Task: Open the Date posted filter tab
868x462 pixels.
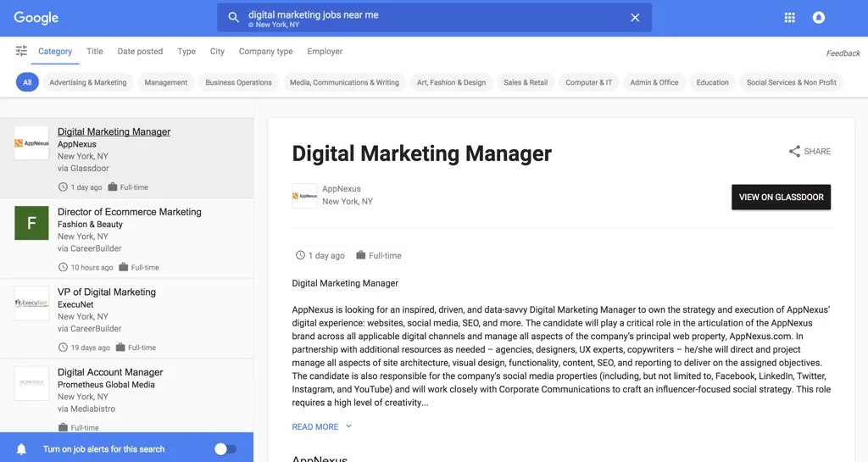Action: [x=140, y=51]
